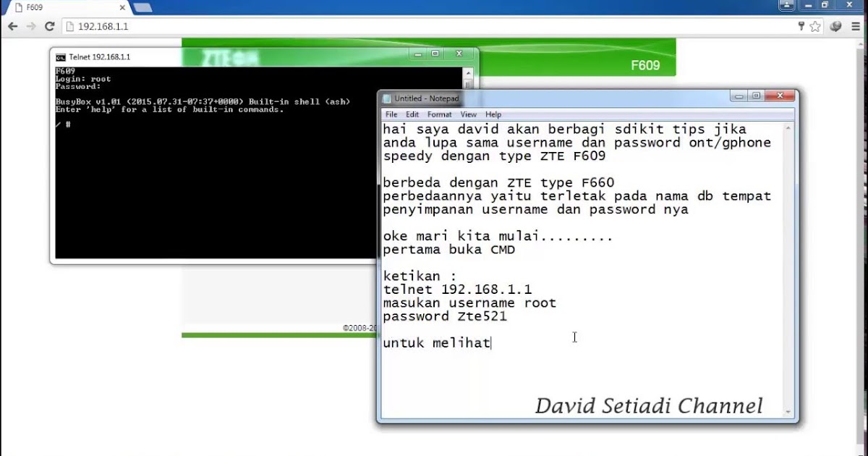Click 'masukan username root' line in Notepad
Viewport: 868px width, 456px height.
pyautogui.click(x=469, y=303)
